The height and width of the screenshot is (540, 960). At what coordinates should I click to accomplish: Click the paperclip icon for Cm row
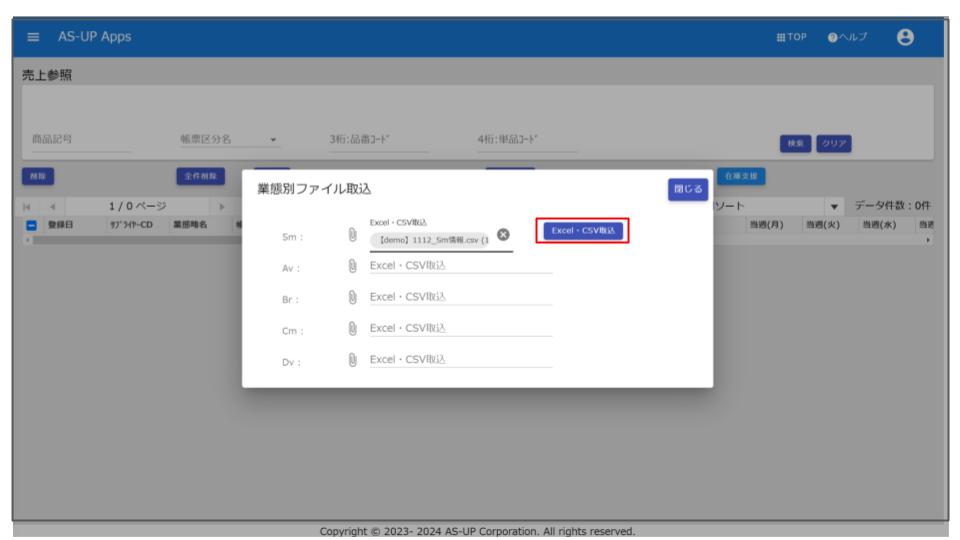[352, 328]
